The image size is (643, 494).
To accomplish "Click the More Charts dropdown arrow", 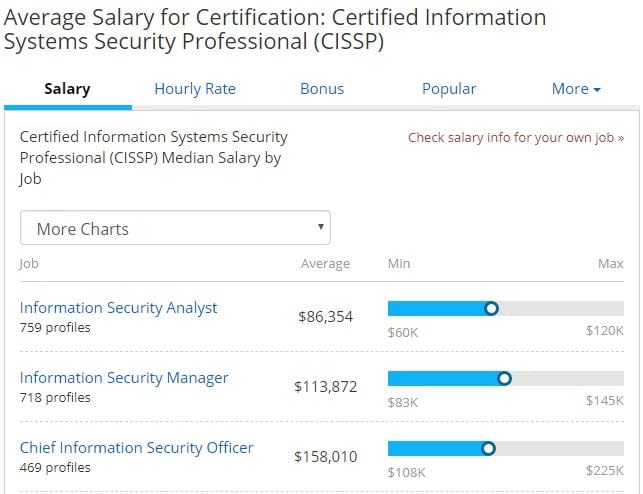I will (x=321, y=227).
